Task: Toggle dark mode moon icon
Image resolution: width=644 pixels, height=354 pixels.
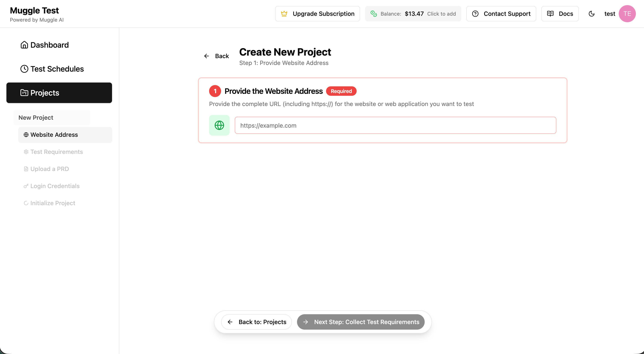Action: [591, 14]
